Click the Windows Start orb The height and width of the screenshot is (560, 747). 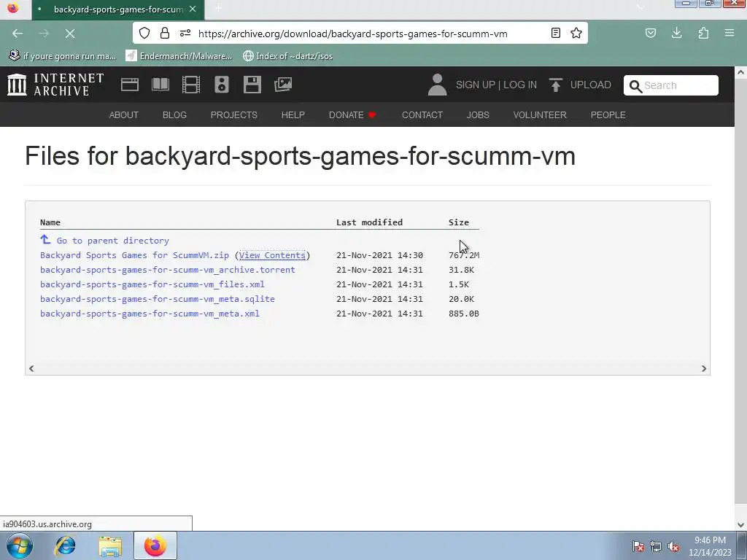click(x=20, y=545)
